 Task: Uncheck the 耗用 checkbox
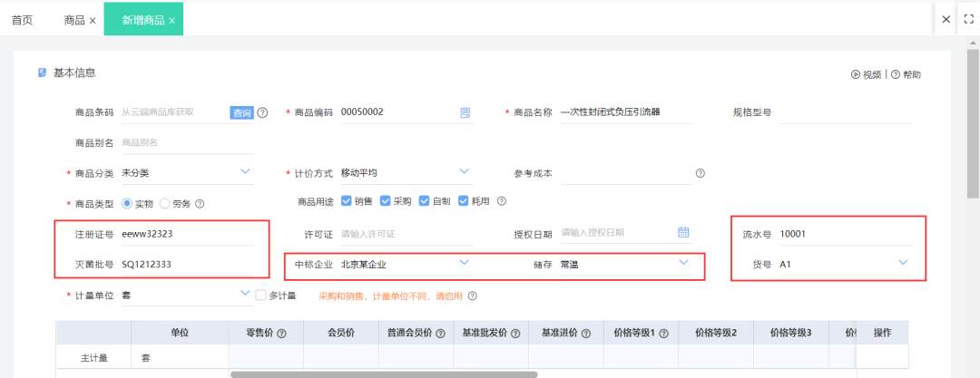coord(464,201)
